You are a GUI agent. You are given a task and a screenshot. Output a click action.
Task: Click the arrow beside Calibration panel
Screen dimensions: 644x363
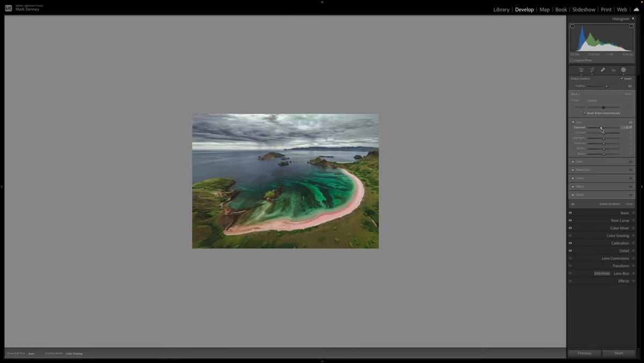[x=633, y=243]
